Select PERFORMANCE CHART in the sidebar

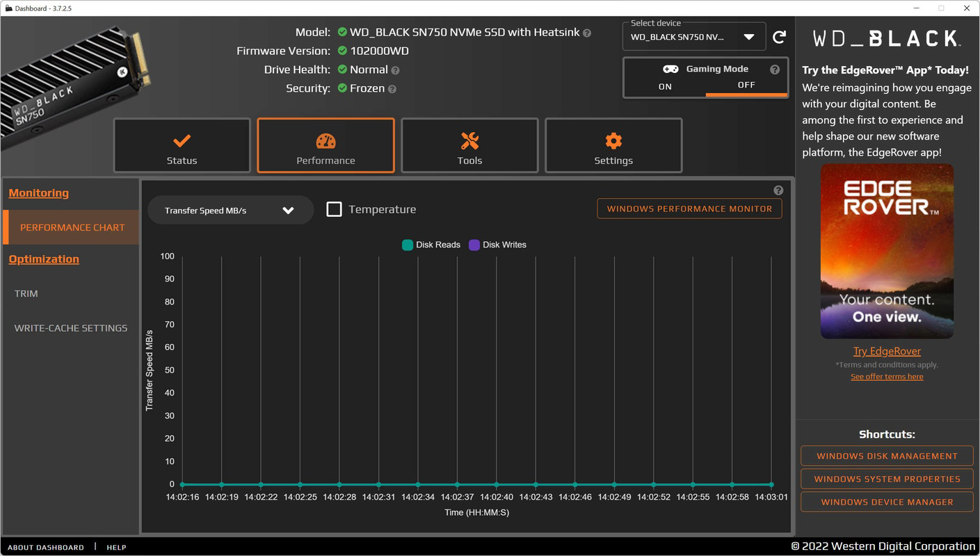pyautogui.click(x=71, y=227)
